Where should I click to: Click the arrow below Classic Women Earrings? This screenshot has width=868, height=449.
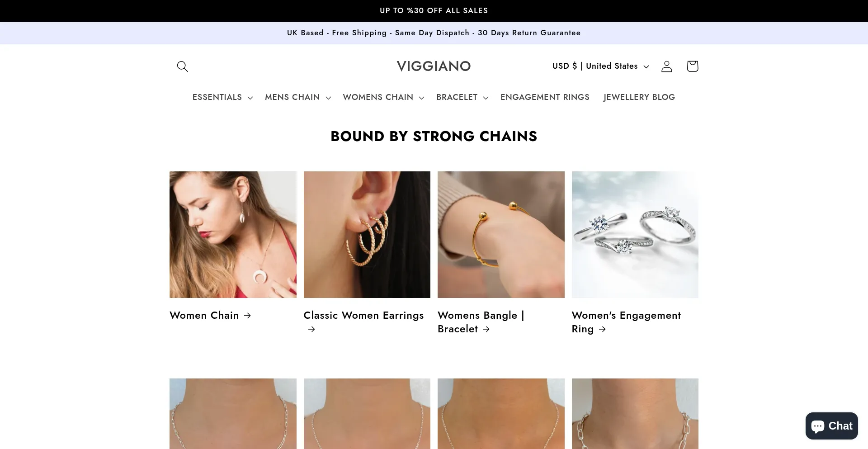tap(311, 329)
